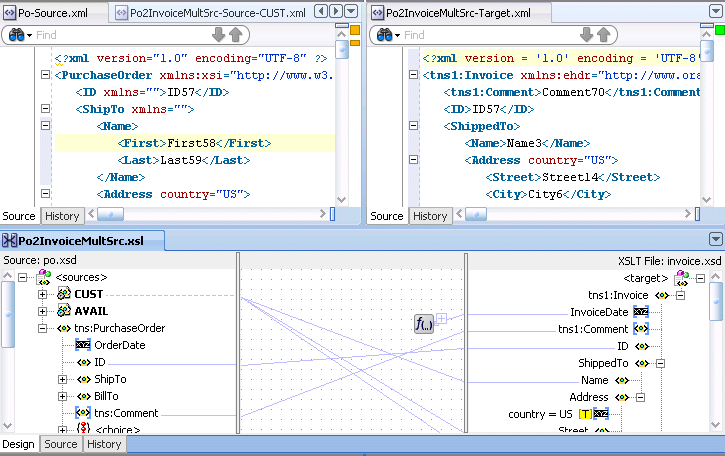Open the XSL mapper pane dropdown menu
The height and width of the screenshot is (456, 725).
(x=715, y=239)
